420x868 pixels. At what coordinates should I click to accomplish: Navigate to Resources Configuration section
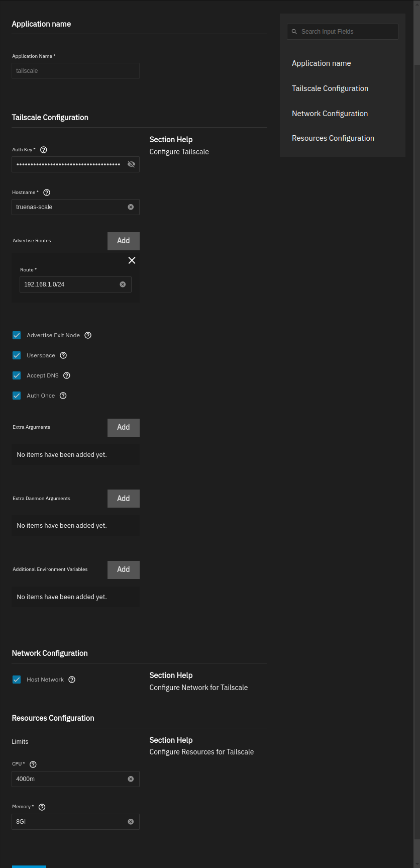(333, 138)
